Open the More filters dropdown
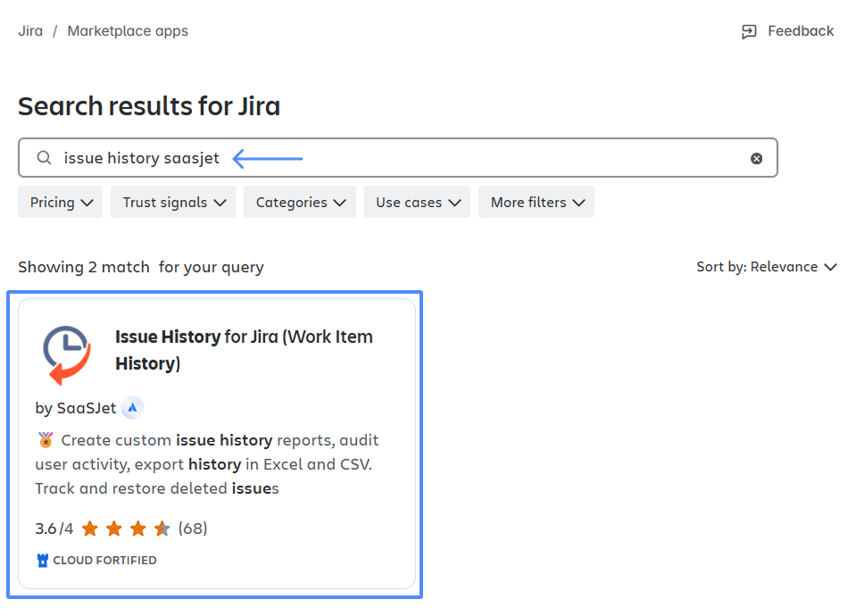This screenshot has height=616, width=864. [536, 203]
